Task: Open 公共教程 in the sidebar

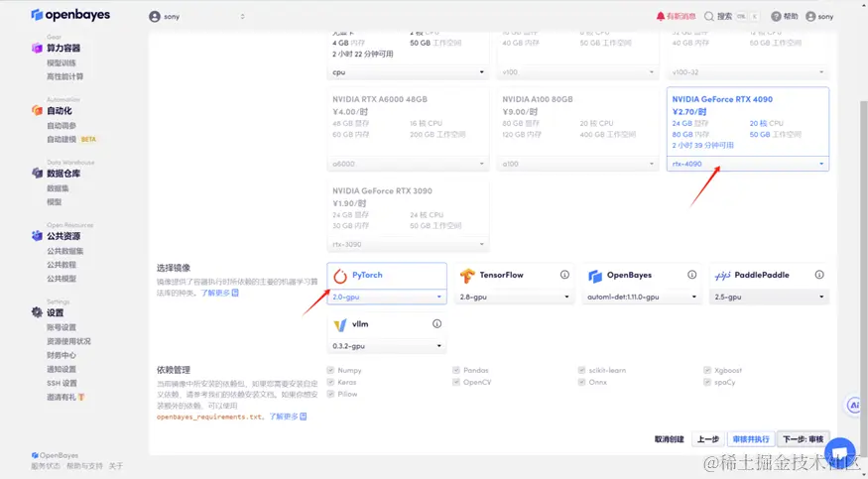Action: click(62, 265)
